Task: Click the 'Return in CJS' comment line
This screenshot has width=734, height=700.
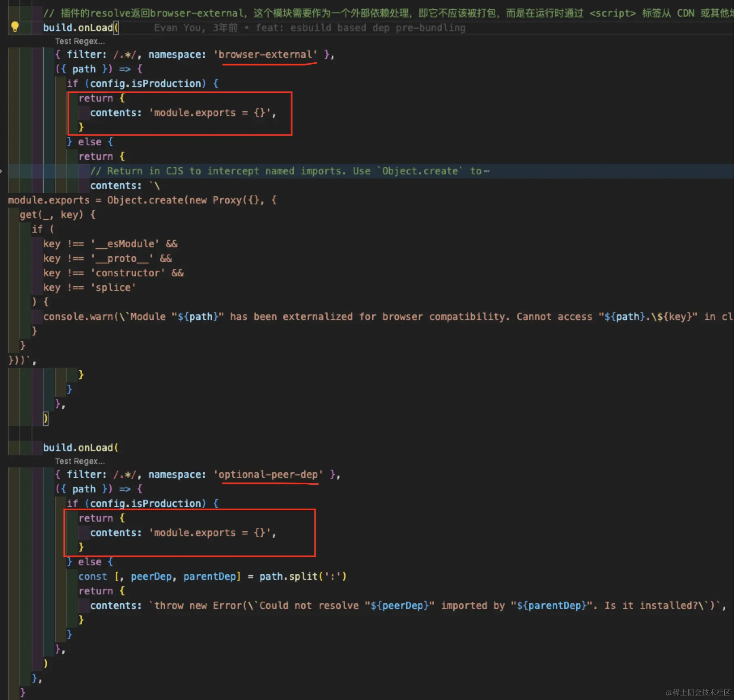Action: pyautogui.click(x=290, y=171)
